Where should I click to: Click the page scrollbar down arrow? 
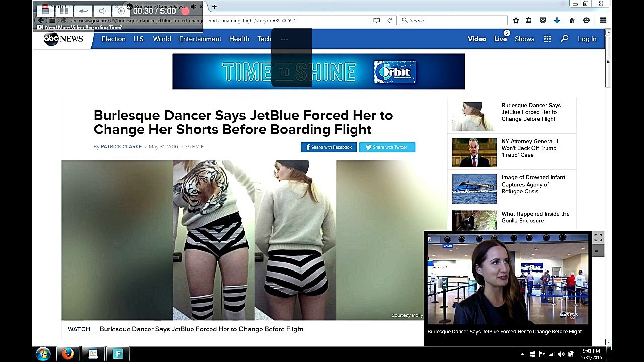click(608, 342)
